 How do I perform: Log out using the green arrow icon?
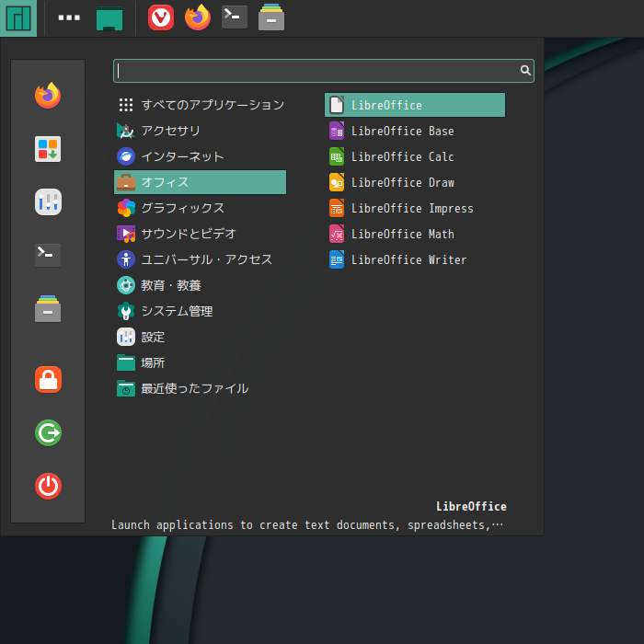tap(48, 433)
